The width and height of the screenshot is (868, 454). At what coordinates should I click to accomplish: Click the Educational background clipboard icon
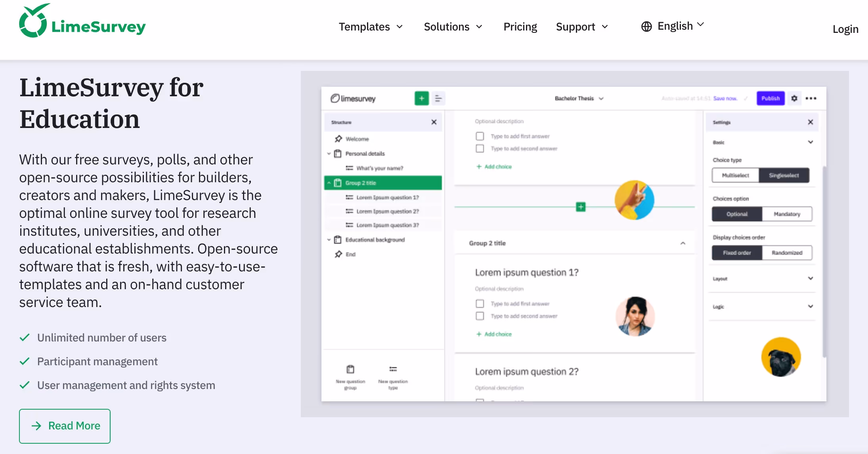point(338,239)
